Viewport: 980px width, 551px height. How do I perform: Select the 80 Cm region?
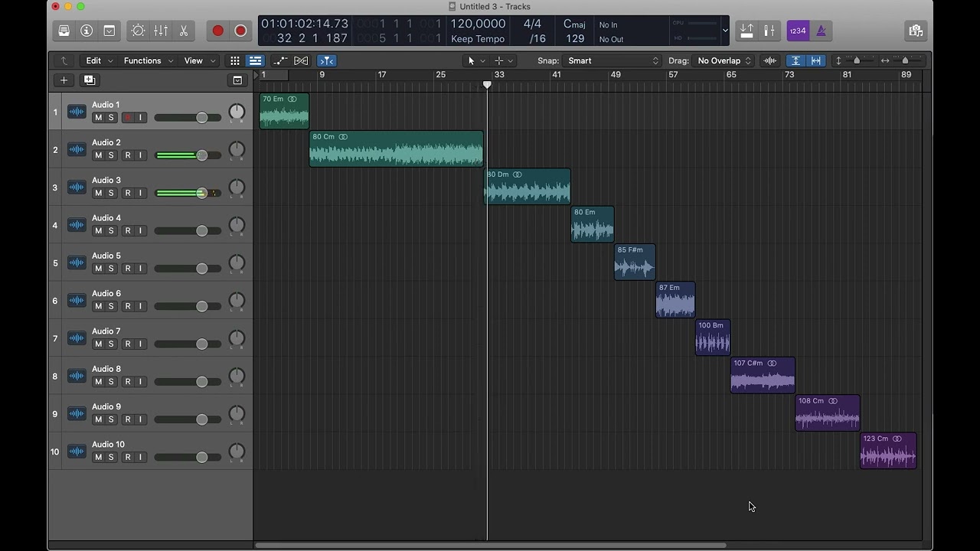point(396,148)
